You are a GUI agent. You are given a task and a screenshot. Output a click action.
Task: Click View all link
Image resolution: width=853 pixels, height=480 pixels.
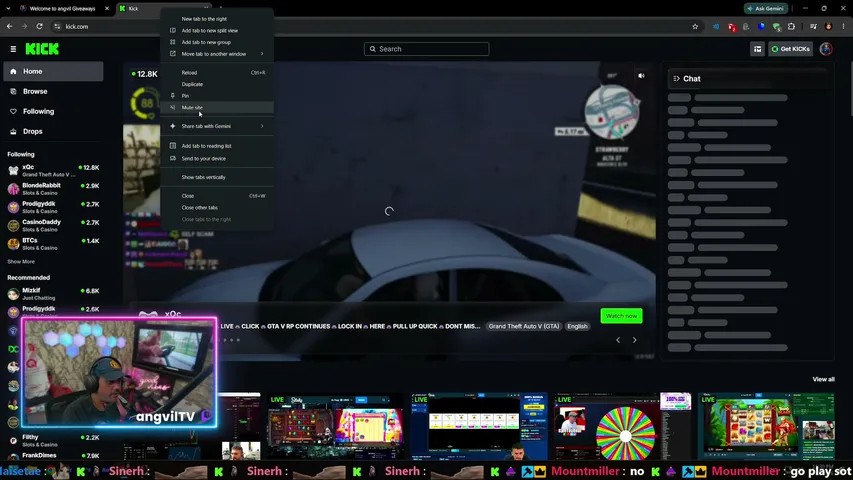(x=823, y=379)
